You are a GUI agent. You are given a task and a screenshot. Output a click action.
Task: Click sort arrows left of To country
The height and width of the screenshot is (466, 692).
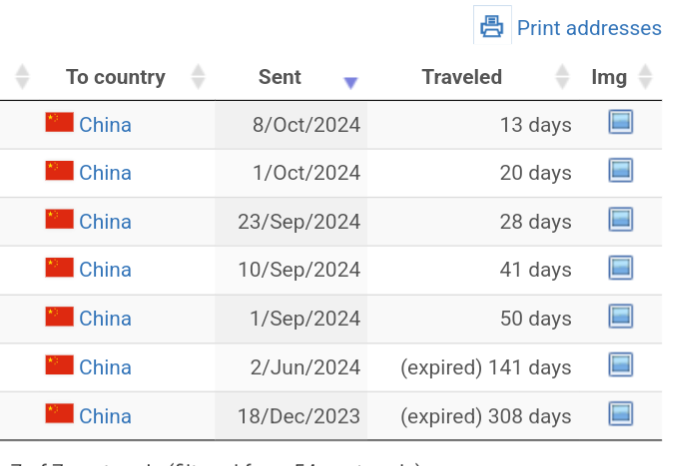[x=22, y=77]
